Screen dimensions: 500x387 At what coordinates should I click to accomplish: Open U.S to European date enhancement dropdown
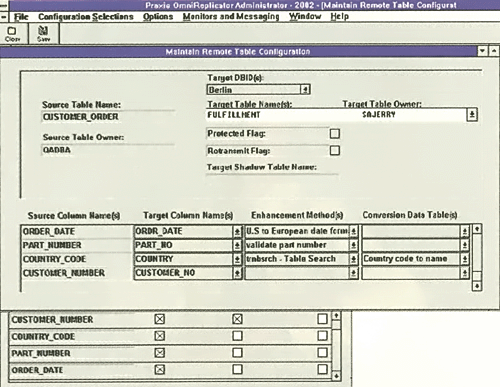353,231
